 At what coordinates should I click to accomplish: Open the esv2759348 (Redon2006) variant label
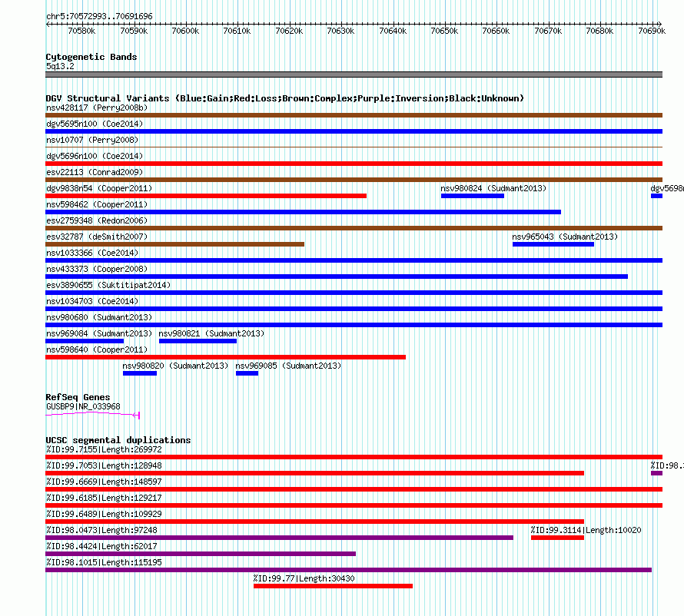point(97,220)
